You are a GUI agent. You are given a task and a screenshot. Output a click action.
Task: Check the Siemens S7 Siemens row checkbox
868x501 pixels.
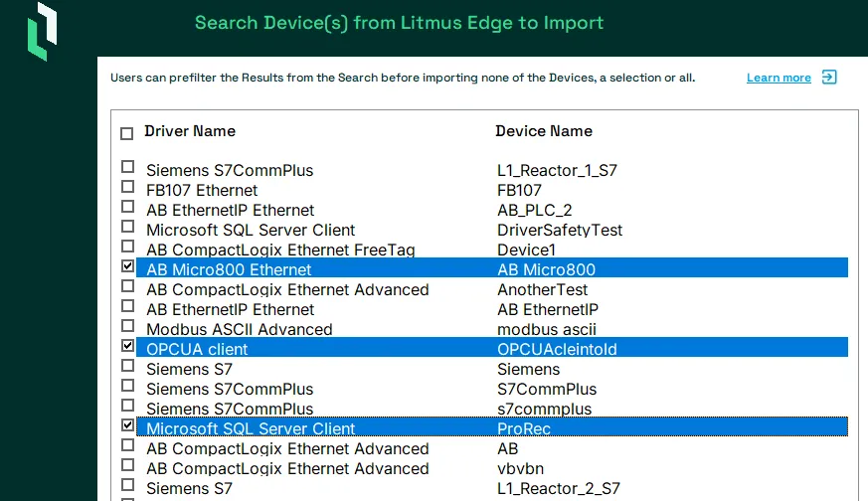pos(128,366)
